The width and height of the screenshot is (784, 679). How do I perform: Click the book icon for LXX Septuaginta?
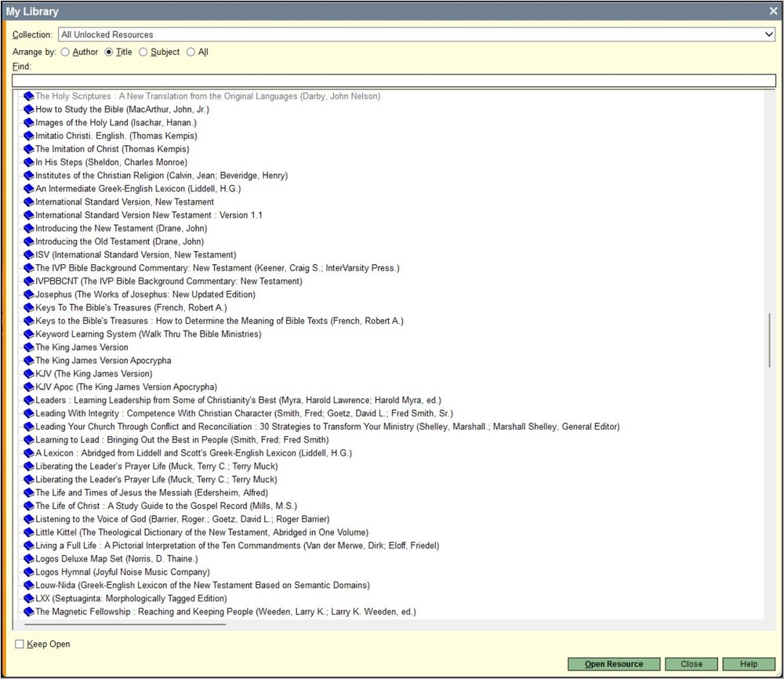[29, 598]
